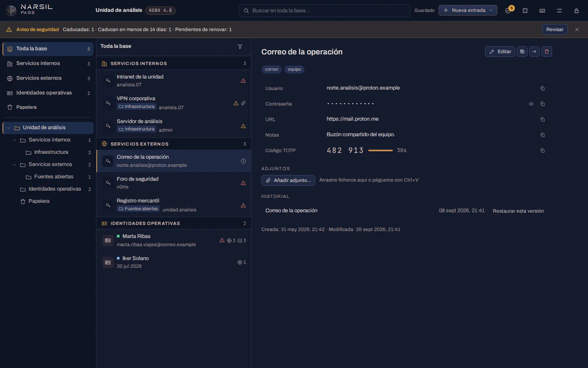The width and height of the screenshot is (588, 368).
Task: Click the TOTP countdown progress bar
Action: [x=381, y=150]
